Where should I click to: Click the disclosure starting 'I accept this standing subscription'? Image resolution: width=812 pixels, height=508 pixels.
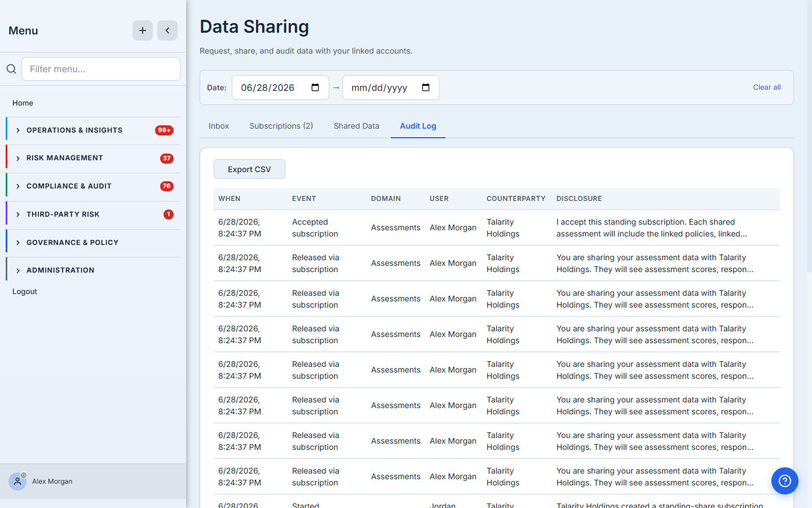coord(652,228)
